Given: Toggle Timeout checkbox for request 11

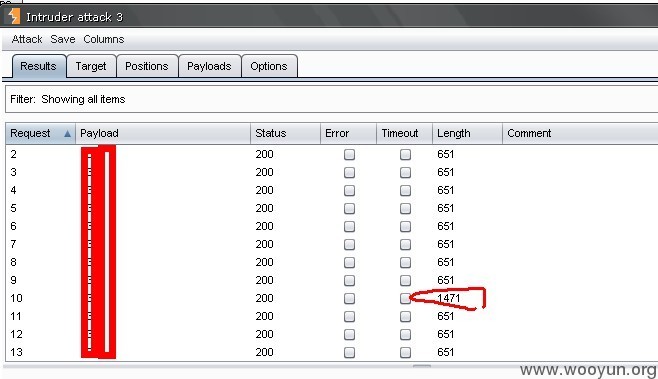Looking at the screenshot, I should (405, 317).
